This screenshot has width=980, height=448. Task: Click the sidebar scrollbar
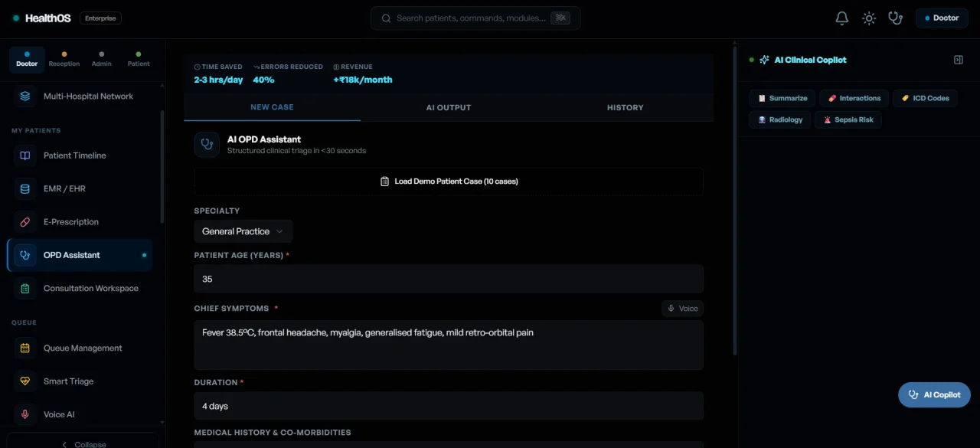coord(162,167)
